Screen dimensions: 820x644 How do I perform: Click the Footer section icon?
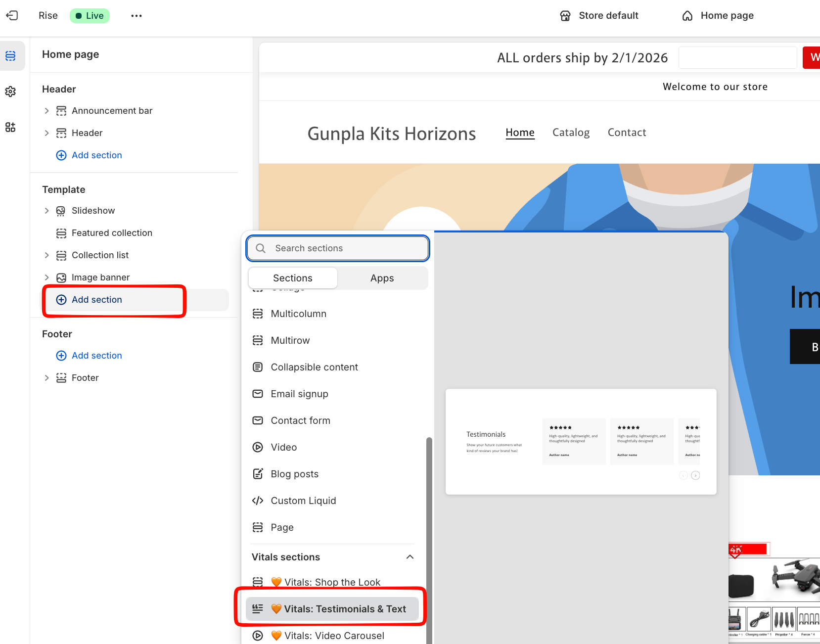click(x=61, y=378)
